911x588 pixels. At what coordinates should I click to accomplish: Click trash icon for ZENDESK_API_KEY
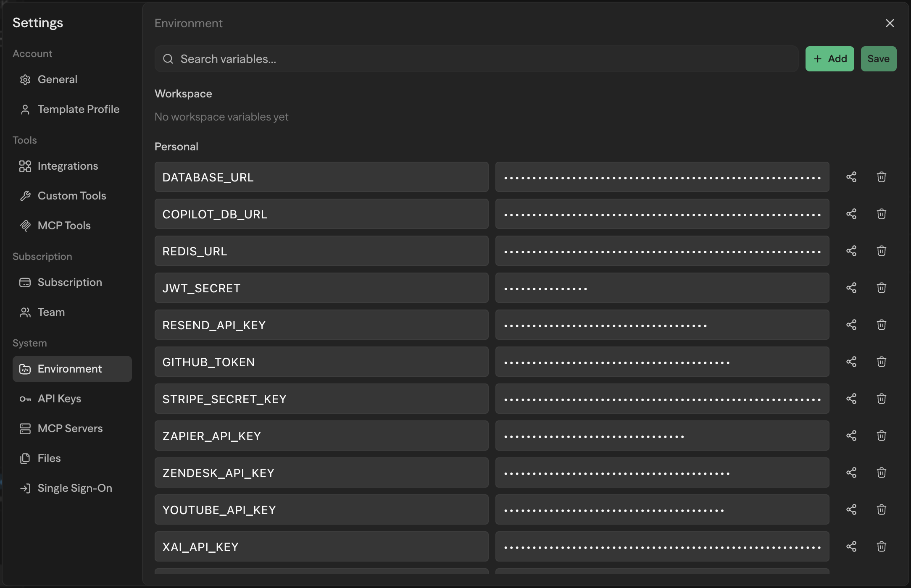[x=882, y=472]
